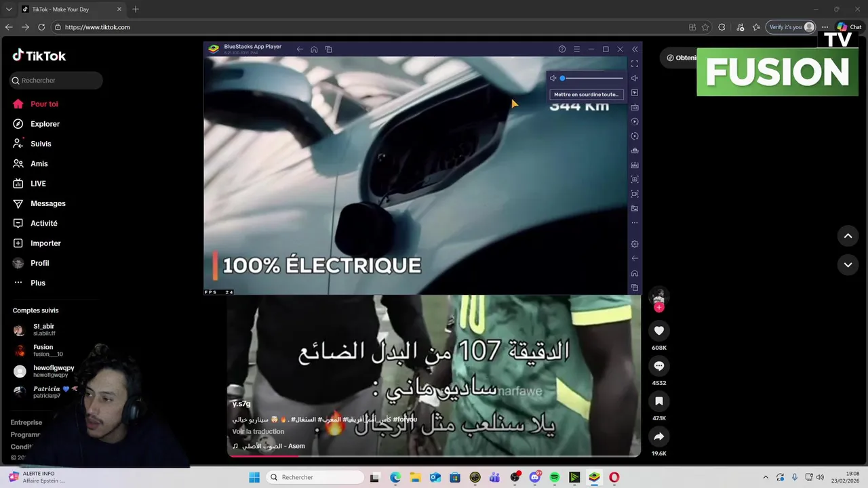Screen dimensions: 868x488
Task: Open creator username y.s7g
Action: [241, 404]
